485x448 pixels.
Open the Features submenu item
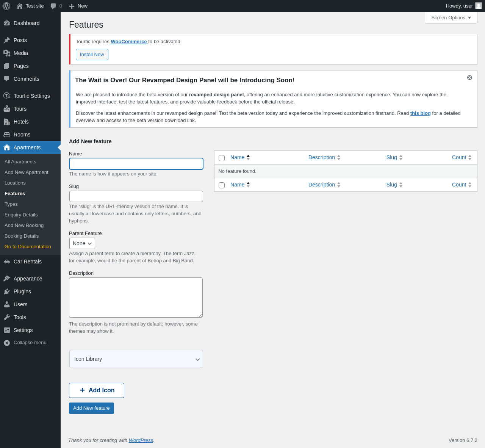(x=15, y=193)
